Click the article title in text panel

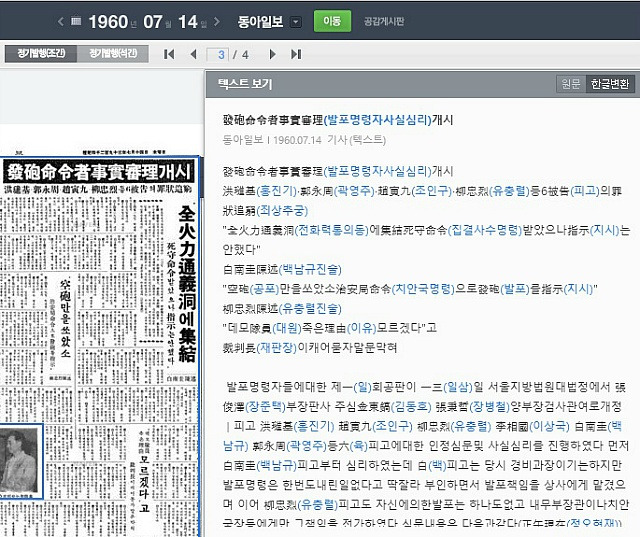338,120
